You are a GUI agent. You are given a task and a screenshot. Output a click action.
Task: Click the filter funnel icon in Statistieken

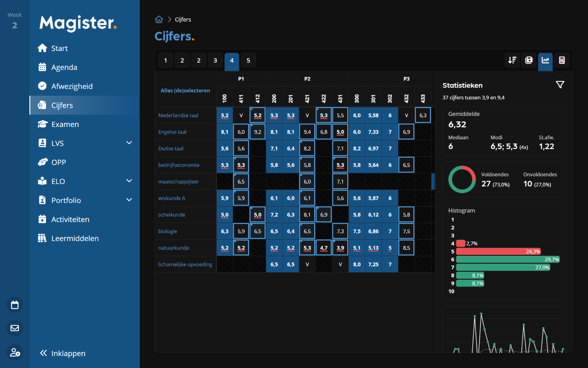point(560,85)
